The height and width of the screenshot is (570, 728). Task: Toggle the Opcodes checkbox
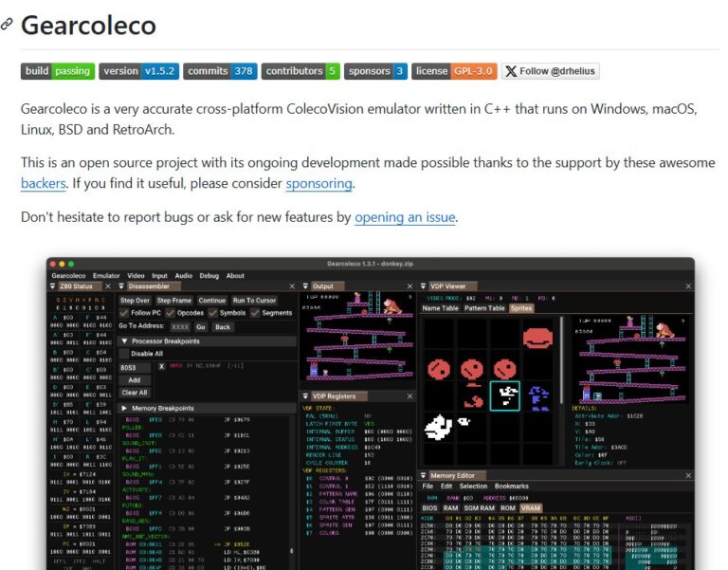170,313
